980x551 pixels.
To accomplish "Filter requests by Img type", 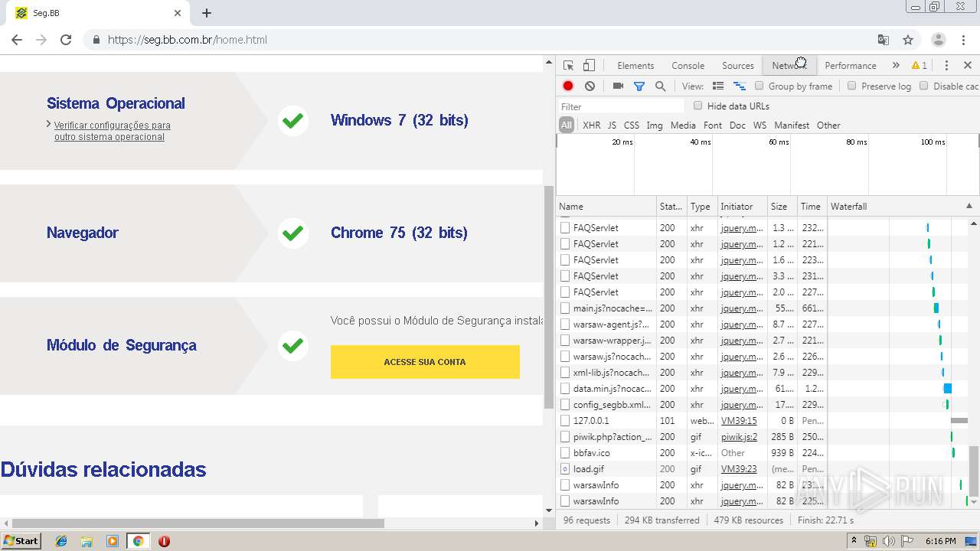I will coord(655,126).
